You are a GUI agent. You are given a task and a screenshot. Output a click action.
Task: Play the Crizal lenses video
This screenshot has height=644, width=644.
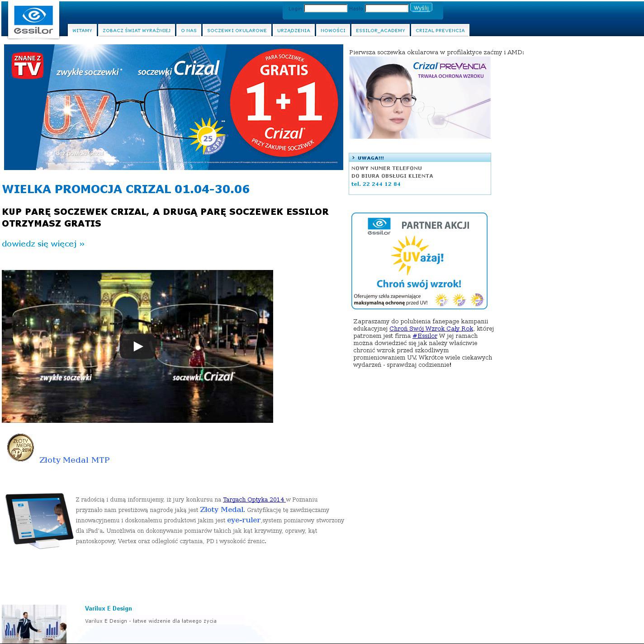click(137, 346)
